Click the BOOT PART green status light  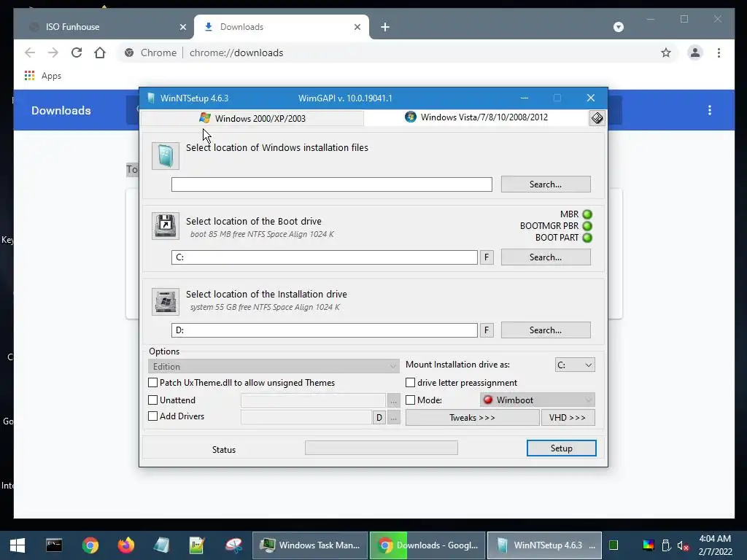coord(587,238)
